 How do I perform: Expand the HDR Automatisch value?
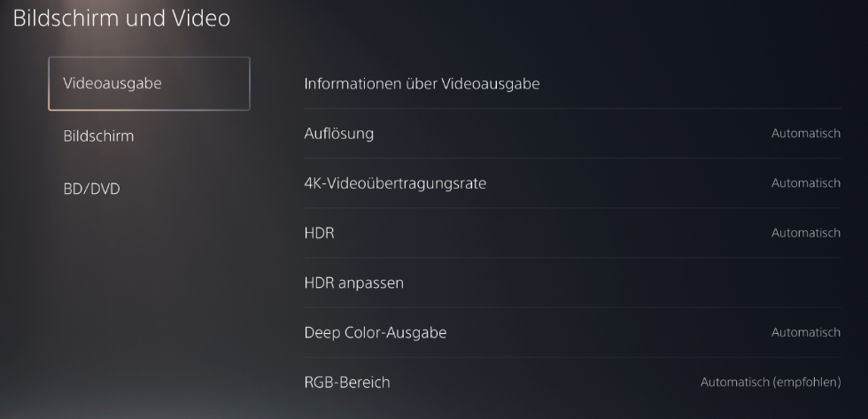click(805, 233)
